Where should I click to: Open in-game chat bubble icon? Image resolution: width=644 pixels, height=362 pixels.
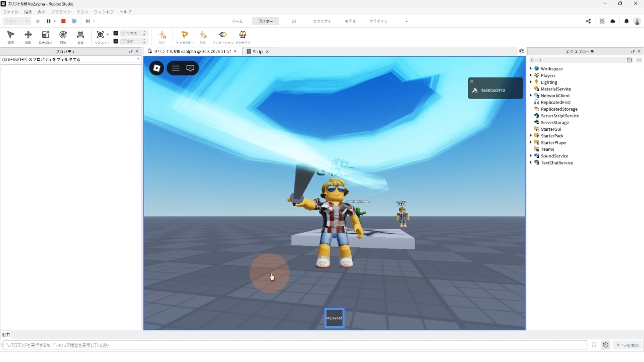(190, 68)
